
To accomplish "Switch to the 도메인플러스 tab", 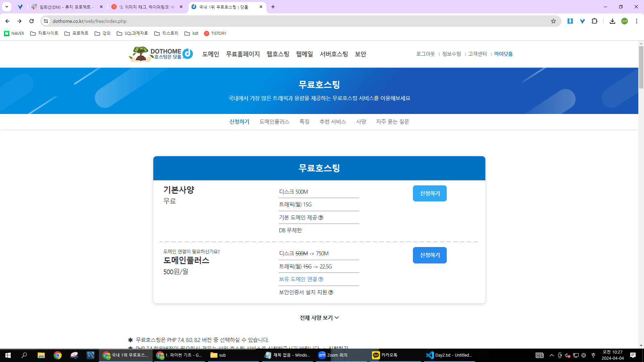I will tap(274, 122).
